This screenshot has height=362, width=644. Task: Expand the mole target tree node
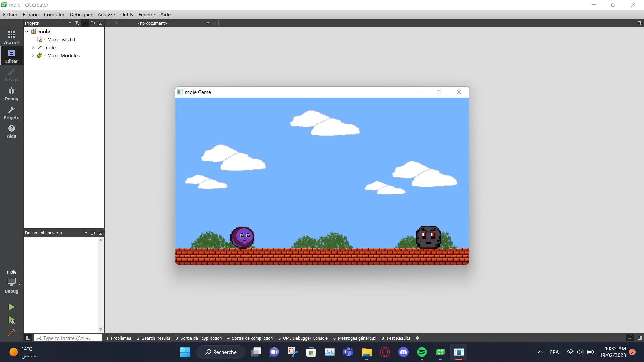click(x=33, y=48)
